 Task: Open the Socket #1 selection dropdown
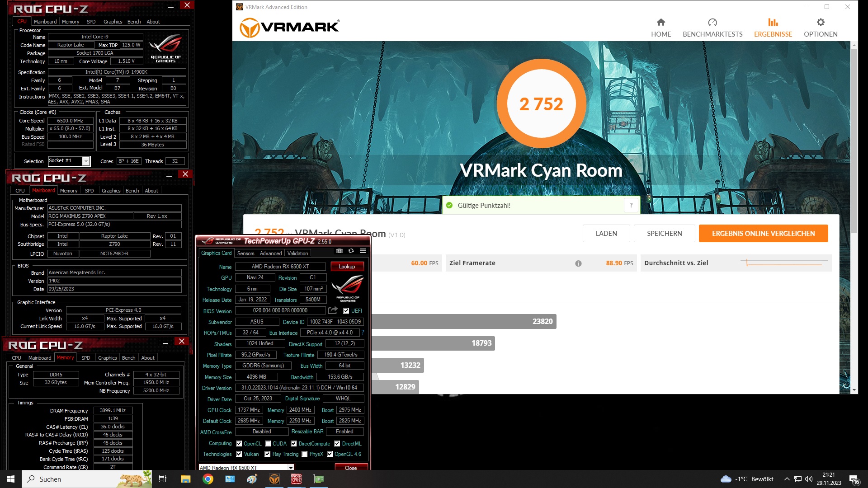coord(86,161)
